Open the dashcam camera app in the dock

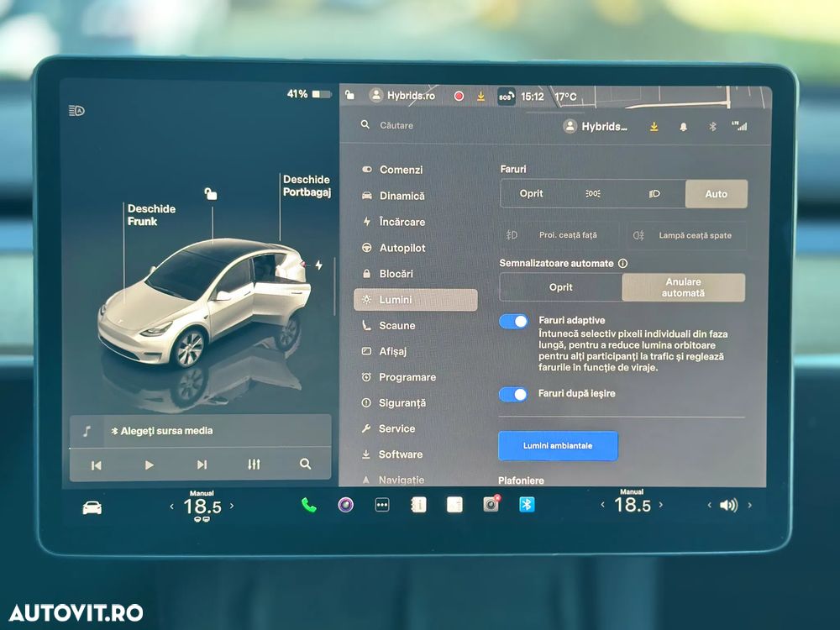345,505
